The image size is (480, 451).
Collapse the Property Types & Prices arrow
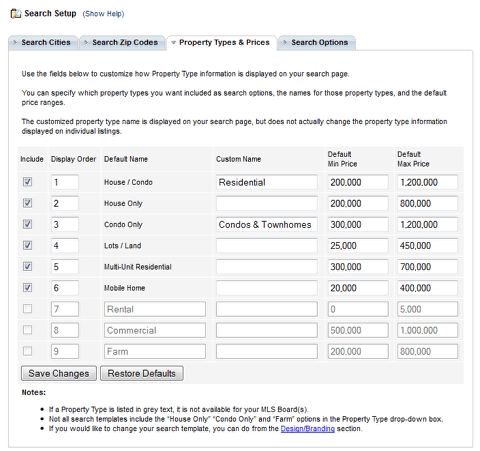click(x=173, y=43)
